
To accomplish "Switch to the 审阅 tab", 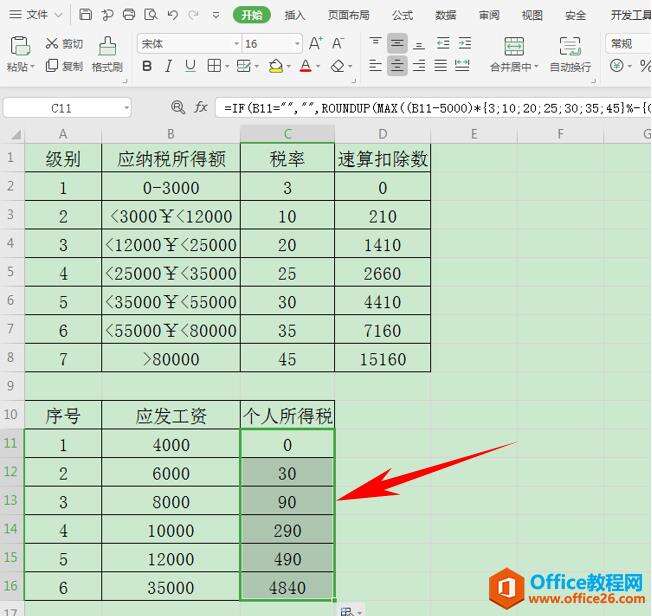I will (x=489, y=15).
